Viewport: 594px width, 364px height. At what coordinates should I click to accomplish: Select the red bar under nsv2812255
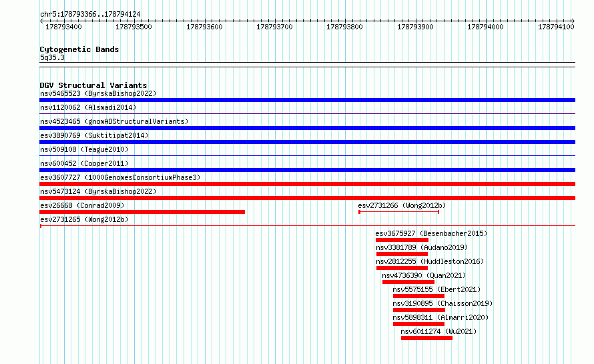tap(402, 268)
